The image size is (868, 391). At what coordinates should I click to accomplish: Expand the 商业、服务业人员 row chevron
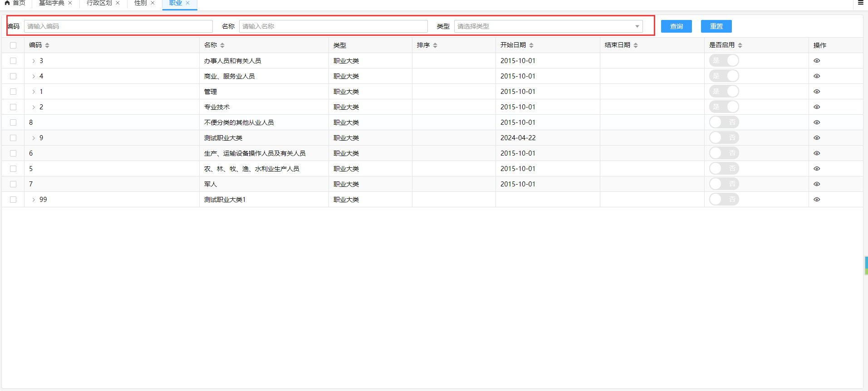[34, 76]
